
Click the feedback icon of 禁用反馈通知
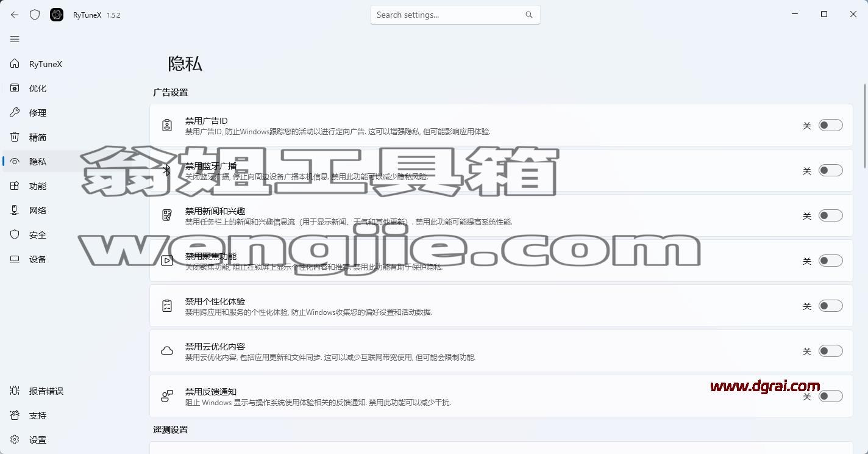coord(167,396)
